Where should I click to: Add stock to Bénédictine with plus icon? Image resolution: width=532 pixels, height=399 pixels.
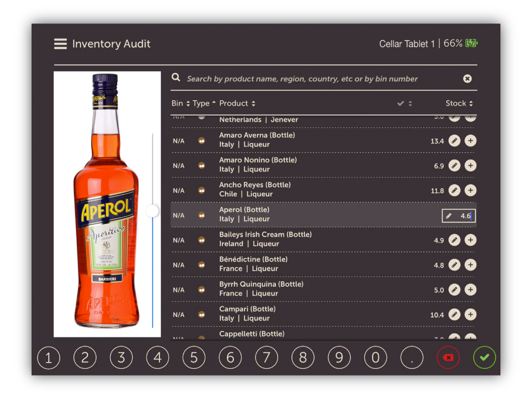tap(470, 264)
